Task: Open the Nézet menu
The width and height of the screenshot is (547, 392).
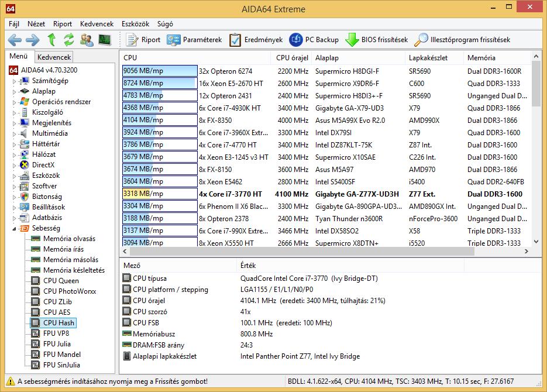Action: (36, 24)
